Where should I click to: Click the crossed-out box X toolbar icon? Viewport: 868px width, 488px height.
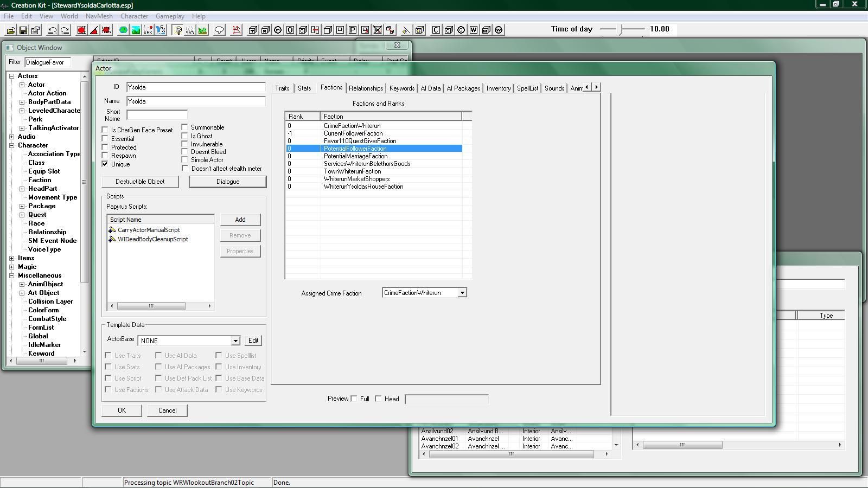(378, 30)
